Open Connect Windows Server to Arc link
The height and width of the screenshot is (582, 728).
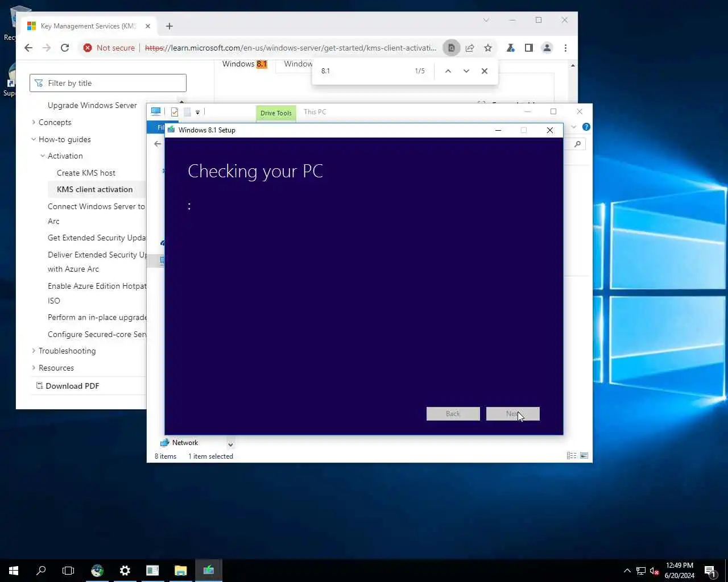96,214
